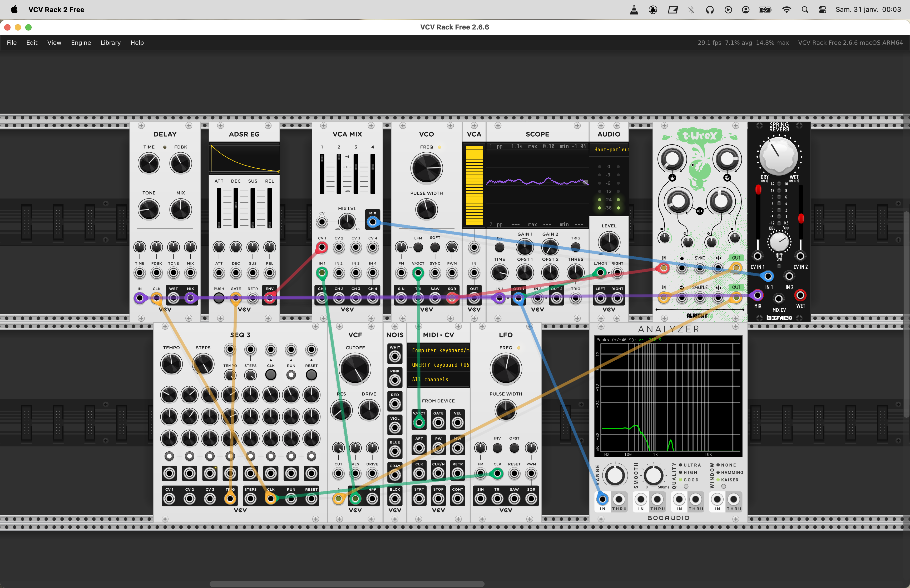The width and height of the screenshot is (910, 588).
Task: Click the VCF CUTOFF knob
Action: click(355, 369)
